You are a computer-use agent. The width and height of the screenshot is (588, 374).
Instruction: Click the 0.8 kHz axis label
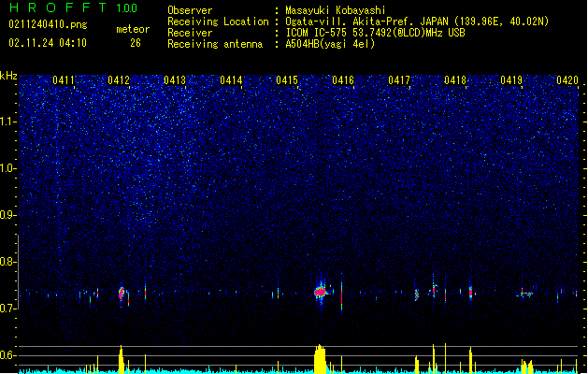(7, 262)
